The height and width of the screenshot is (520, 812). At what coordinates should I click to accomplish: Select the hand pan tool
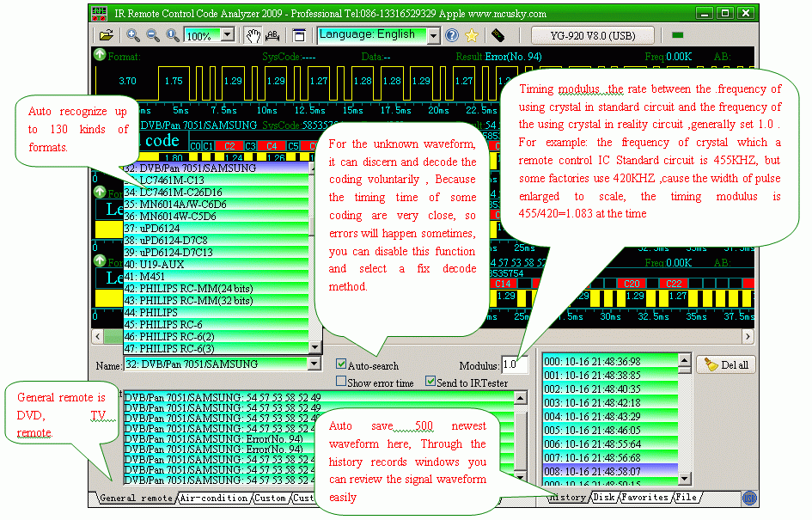coord(253,35)
